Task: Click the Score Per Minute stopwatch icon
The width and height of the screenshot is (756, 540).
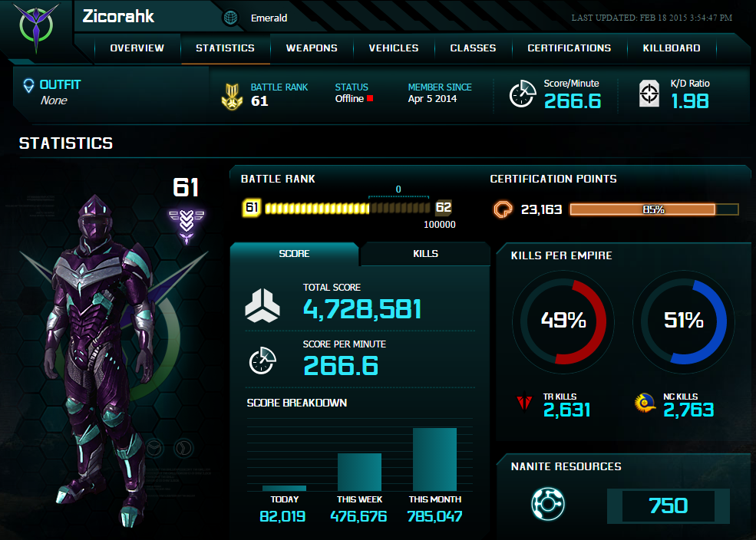Action: pyautogui.click(x=262, y=361)
